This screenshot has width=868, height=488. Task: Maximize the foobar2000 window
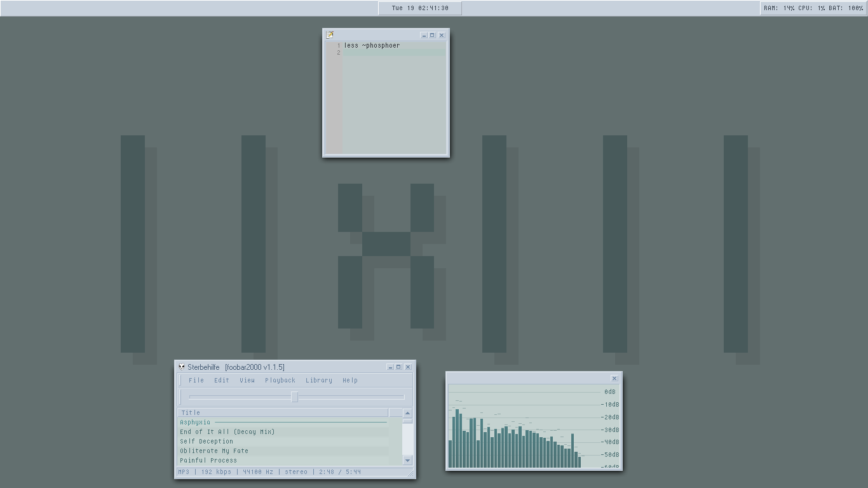(399, 367)
